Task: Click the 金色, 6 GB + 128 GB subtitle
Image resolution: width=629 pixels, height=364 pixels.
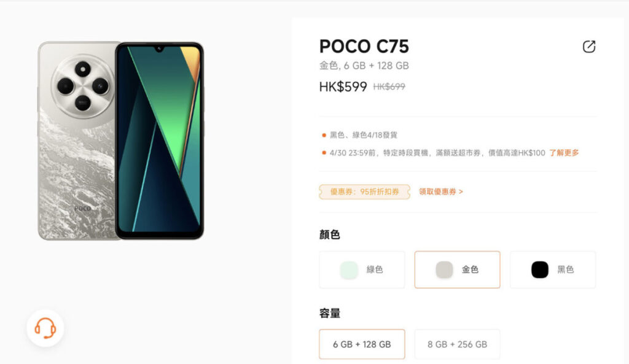Action: coord(364,66)
